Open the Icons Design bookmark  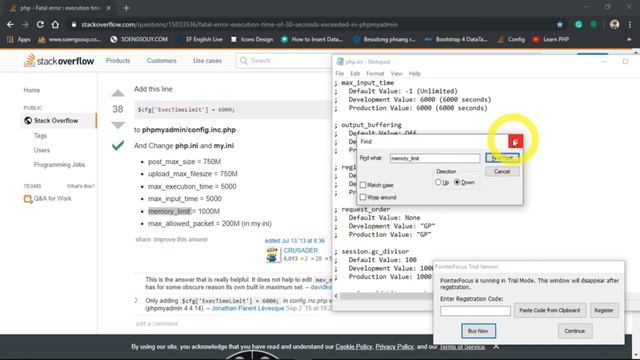tap(252, 40)
